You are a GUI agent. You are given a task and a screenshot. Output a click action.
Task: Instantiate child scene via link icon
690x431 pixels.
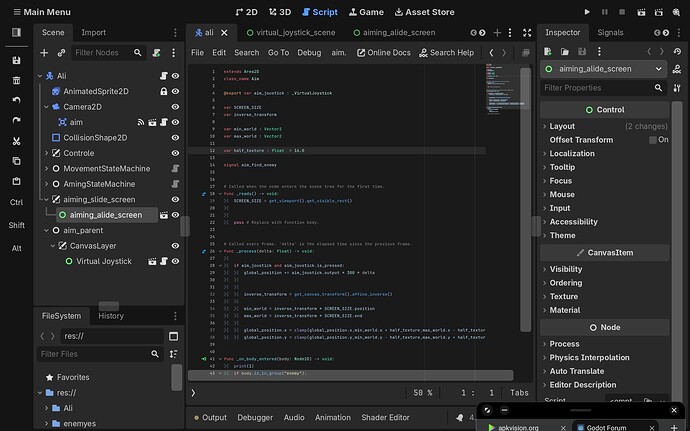coord(61,53)
